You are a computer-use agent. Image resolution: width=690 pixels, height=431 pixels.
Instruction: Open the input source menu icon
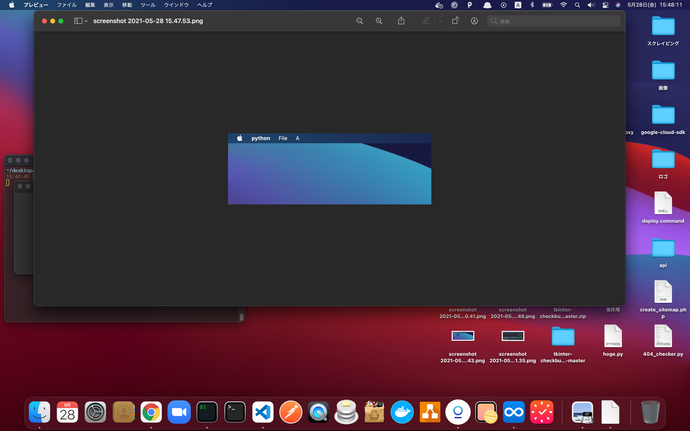518,5
